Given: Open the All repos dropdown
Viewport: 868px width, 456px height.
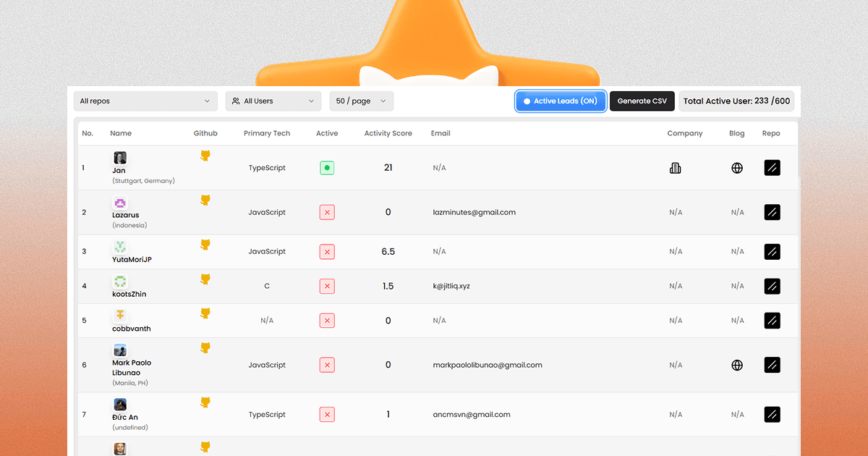Looking at the screenshot, I should [x=145, y=101].
